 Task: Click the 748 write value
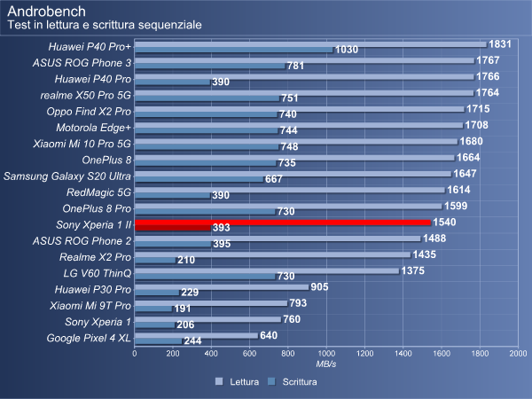(x=289, y=146)
